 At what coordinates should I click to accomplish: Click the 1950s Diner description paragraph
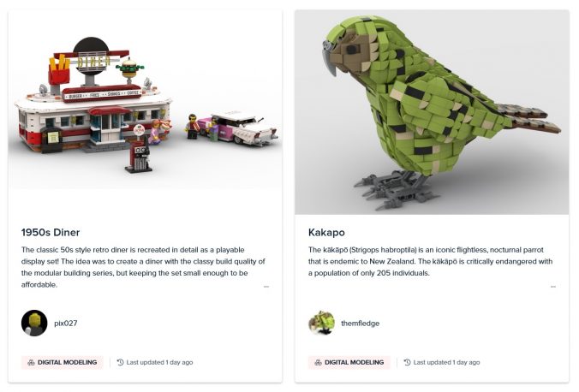click(143, 267)
